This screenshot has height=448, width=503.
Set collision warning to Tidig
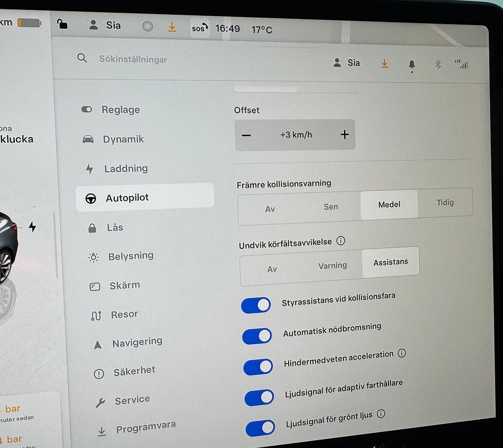[445, 203]
